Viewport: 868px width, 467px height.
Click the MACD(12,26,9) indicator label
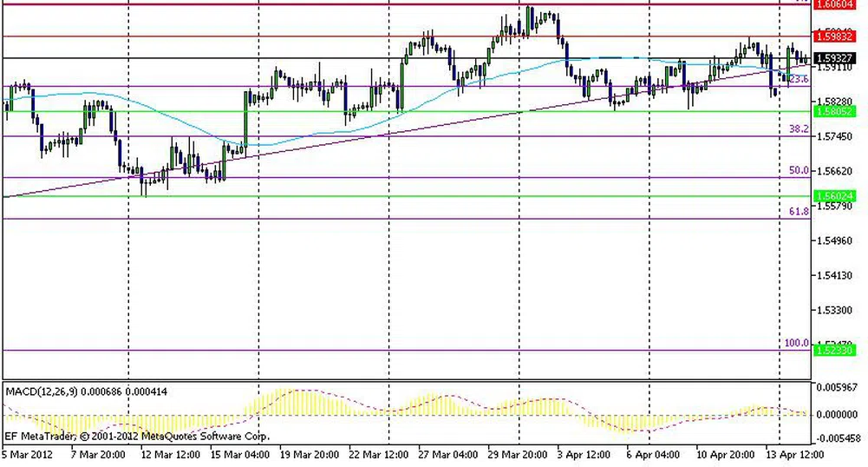click(42, 392)
